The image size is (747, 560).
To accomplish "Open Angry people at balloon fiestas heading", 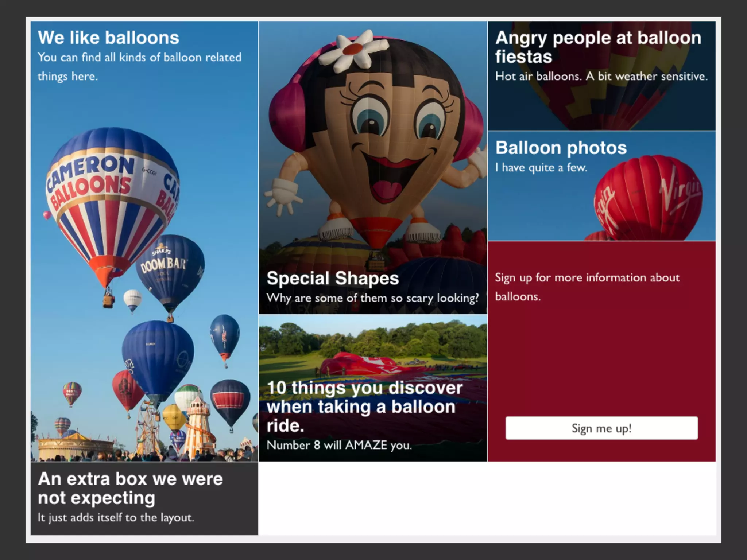I will tap(597, 47).
